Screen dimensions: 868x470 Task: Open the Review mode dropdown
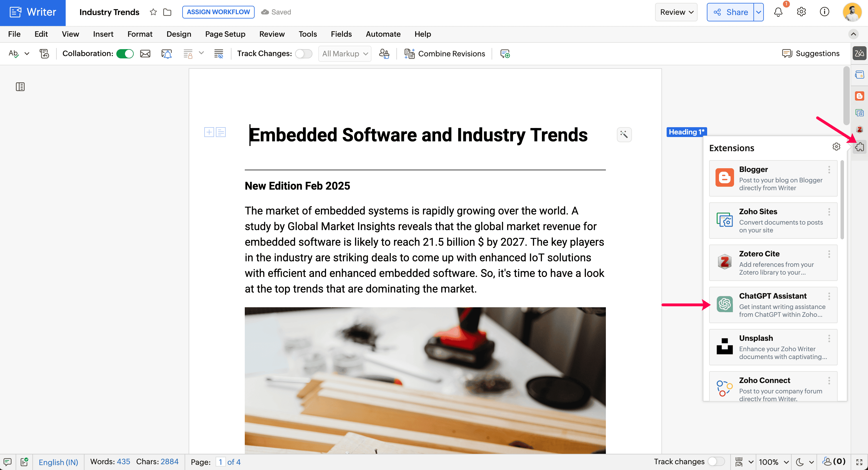(x=676, y=12)
